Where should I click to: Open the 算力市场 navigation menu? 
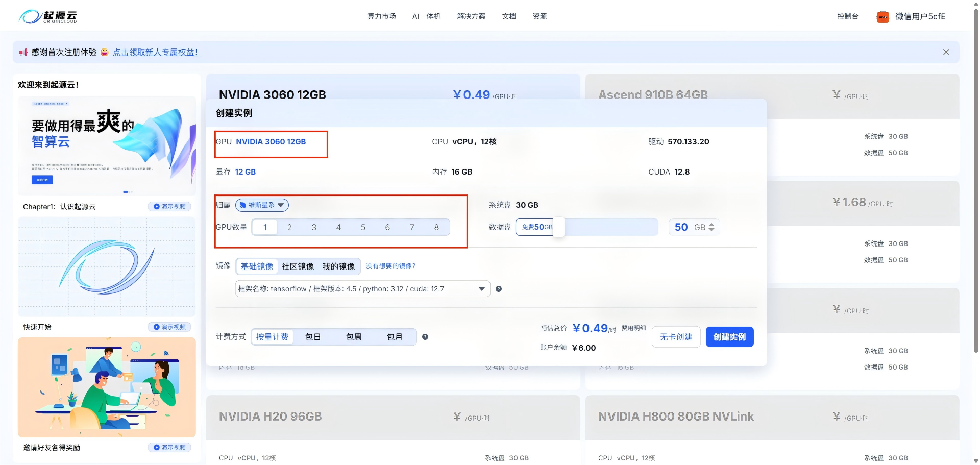click(381, 16)
